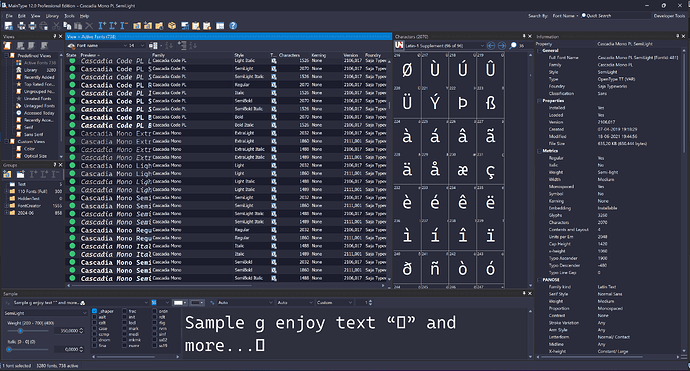Enable the case feature checkbox

tap(95, 328)
